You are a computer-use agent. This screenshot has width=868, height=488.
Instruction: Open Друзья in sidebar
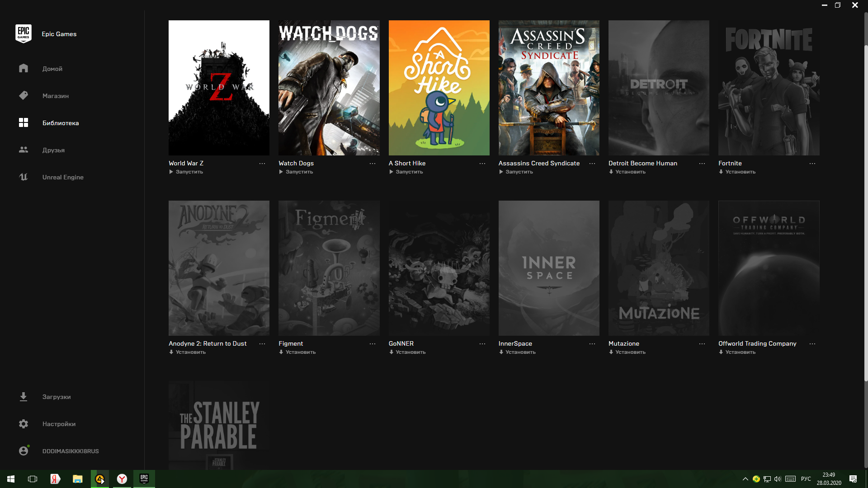tap(53, 150)
